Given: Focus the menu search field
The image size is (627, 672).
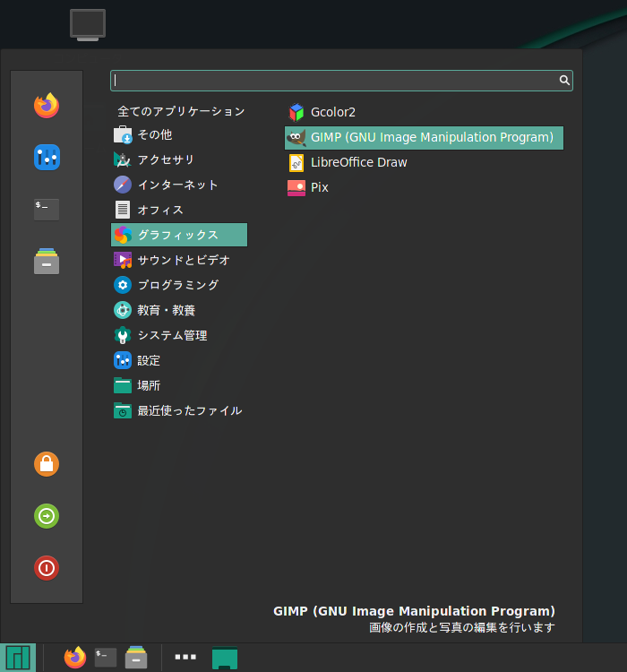Looking at the screenshot, I should (x=341, y=81).
